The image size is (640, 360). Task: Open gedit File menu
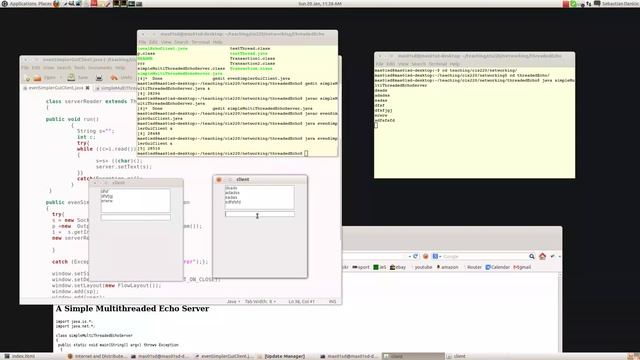[x=25, y=68]
